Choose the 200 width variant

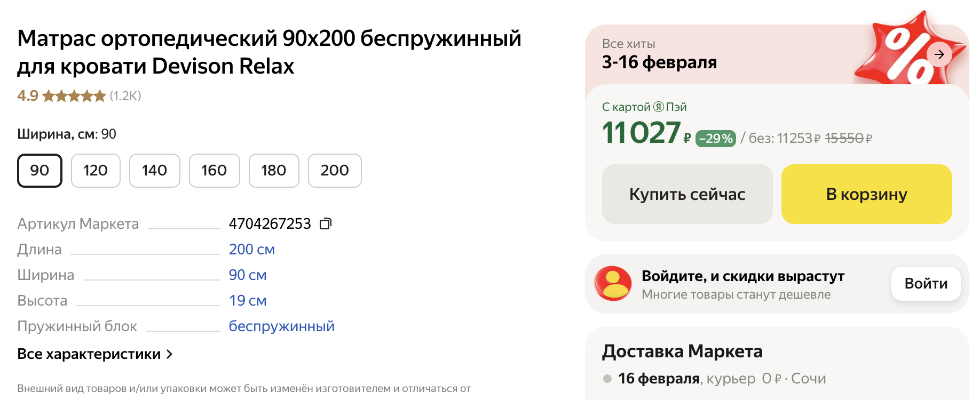(x=335, y=171)
